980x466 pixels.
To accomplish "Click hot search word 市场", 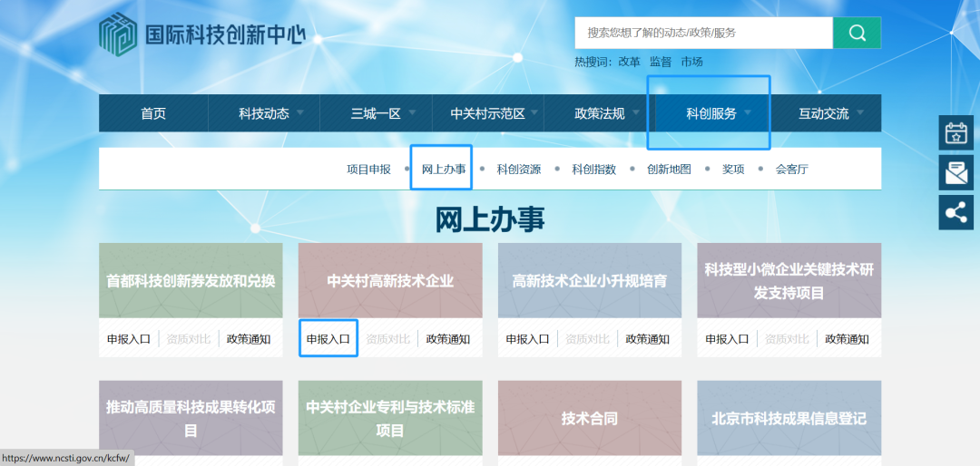I will 691,62.
